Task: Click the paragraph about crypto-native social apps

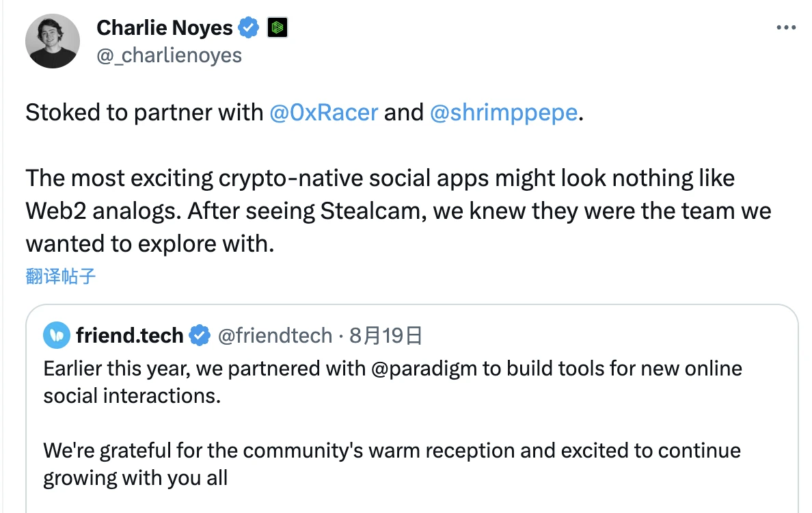Action: pos(398,211)
